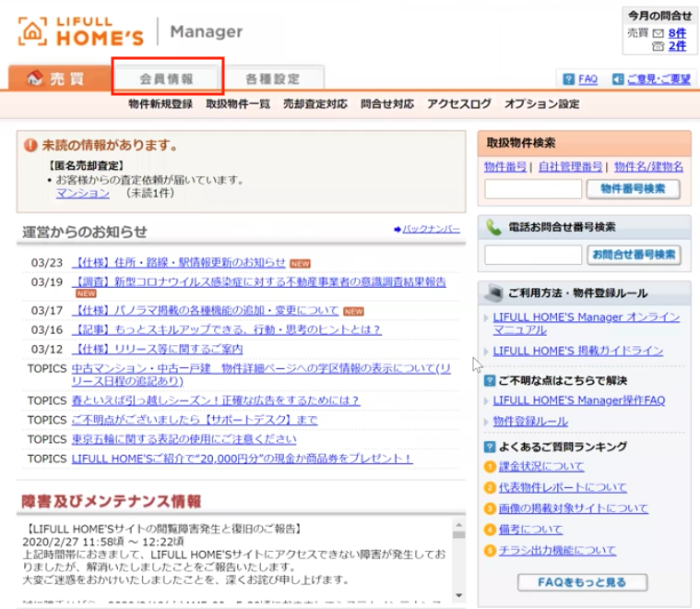Image resolution: width=700 pixels, height=609 pixels.
Task: Open the ご意見・ご要望 link
Action: (658, 79)
